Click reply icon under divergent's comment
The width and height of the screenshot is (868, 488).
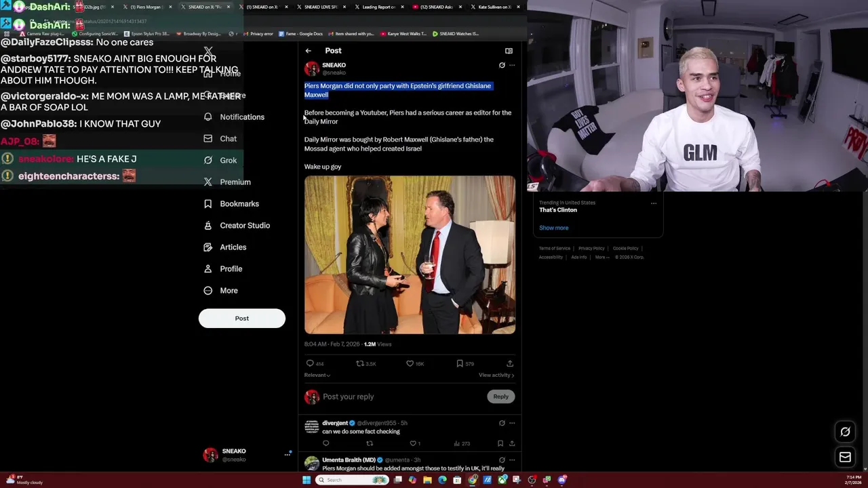(326, 443)
